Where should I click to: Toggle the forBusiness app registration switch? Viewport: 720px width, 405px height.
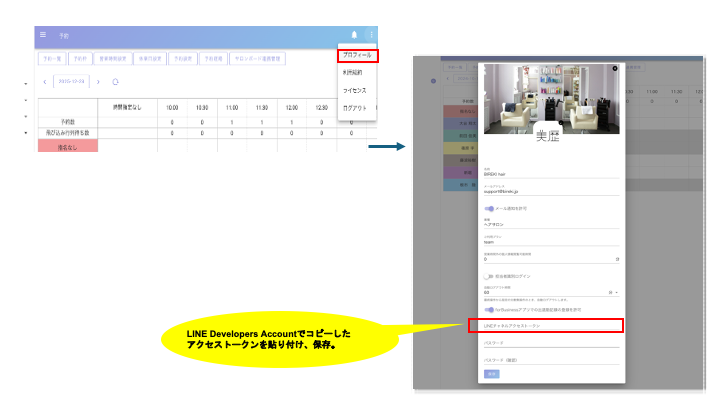pos(490,309)
